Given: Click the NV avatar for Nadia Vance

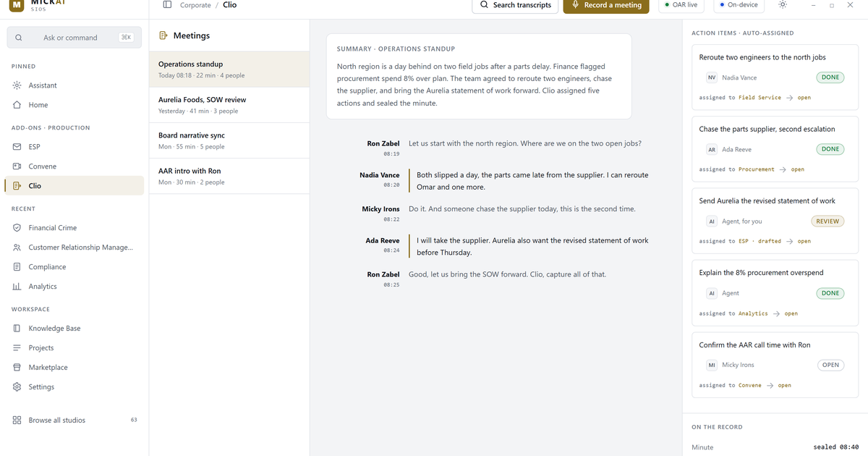Looking at the screenshot, I should coord(712,77).
